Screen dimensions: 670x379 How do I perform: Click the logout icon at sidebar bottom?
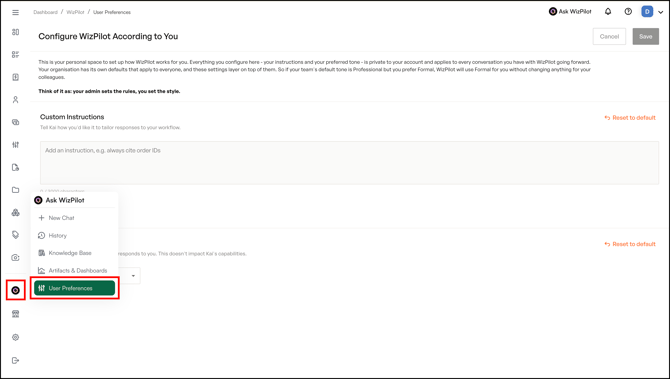point(15,361)
